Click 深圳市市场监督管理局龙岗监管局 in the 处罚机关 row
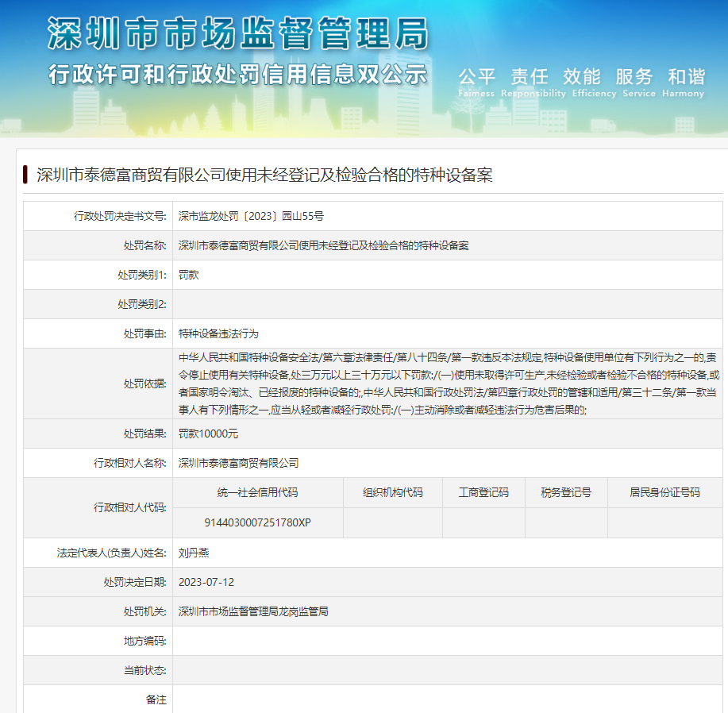This screenshot has height=713, width=728. 253,611
